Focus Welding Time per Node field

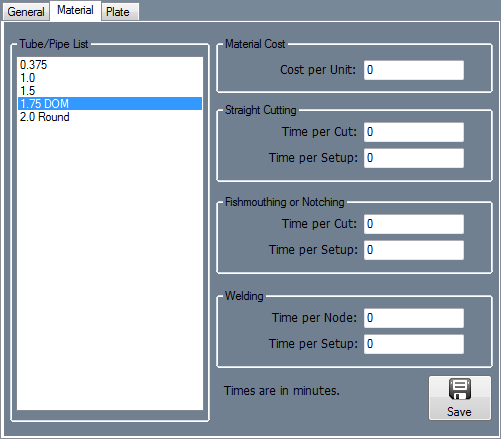point(414,318)
